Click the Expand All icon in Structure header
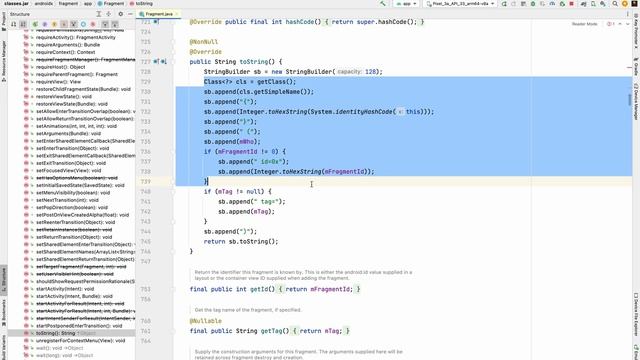 tap(99, 14)
